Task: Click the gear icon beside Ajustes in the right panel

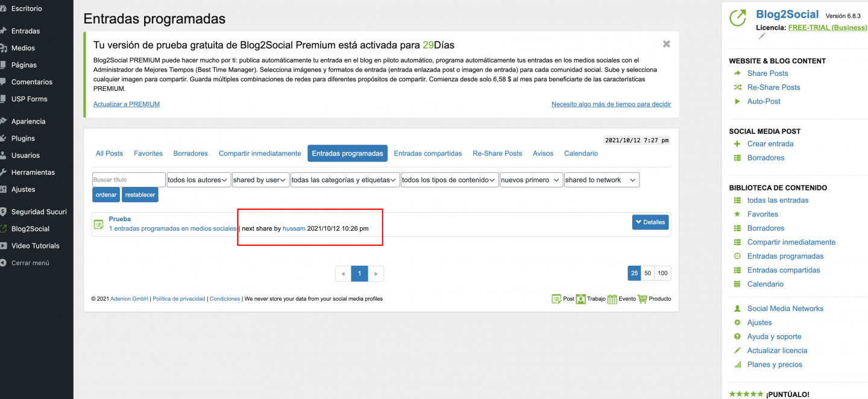Action: coord(737,322)
